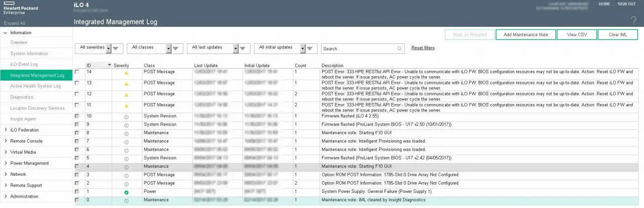This screenshot has height=208, width=644.
Task: Open iLO Event Log in sidebar
Action: [x=24, y=64]
